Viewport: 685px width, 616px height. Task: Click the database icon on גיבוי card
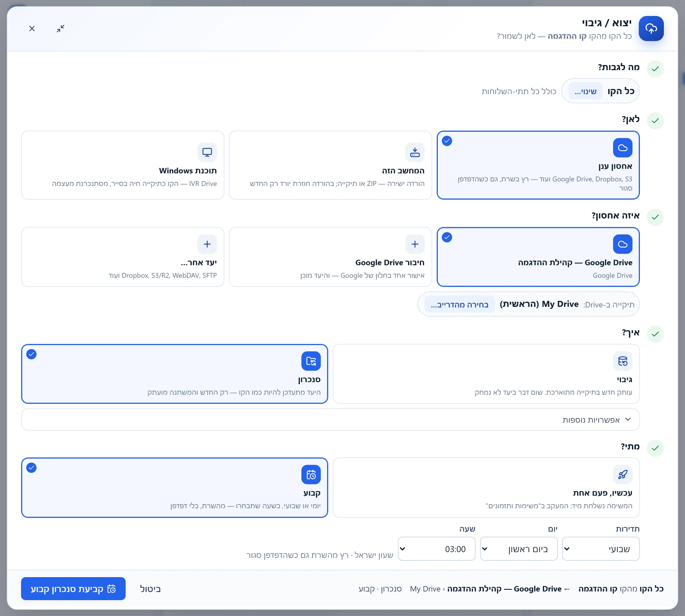622,361
